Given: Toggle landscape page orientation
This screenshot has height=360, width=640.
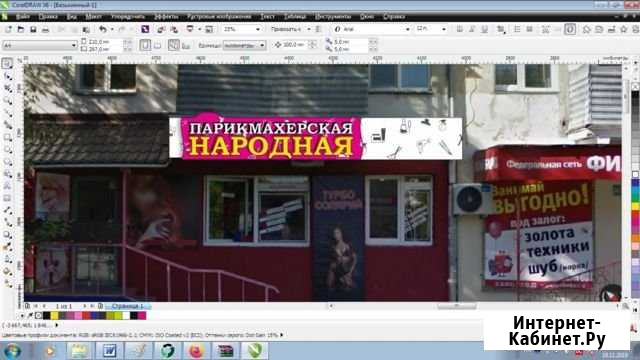Looking at the screenshot, I should [x=158, y=45].
